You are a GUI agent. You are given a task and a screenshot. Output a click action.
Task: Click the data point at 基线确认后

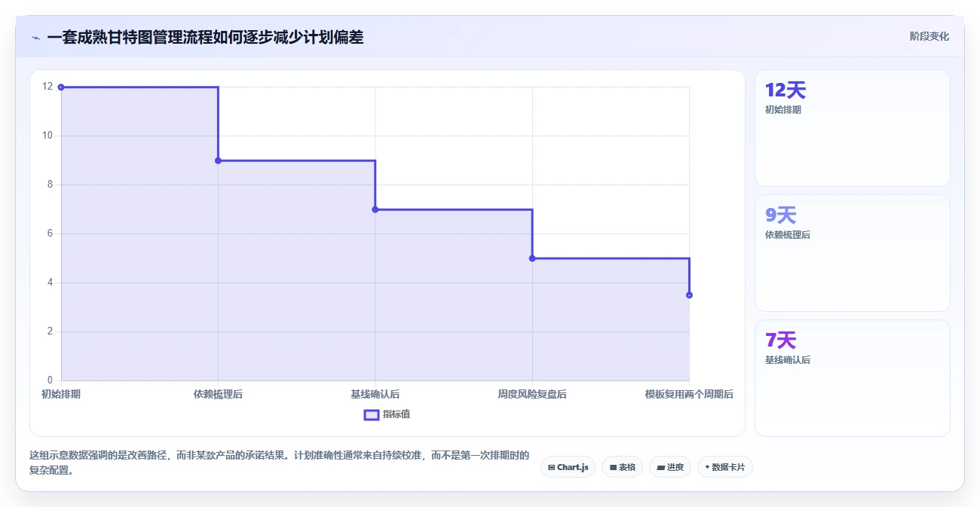pos(375,209)
